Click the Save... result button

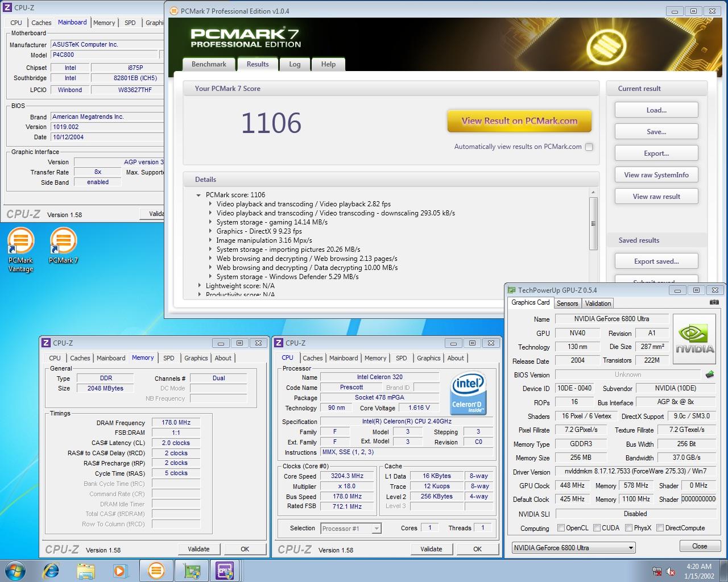point(656,132)
